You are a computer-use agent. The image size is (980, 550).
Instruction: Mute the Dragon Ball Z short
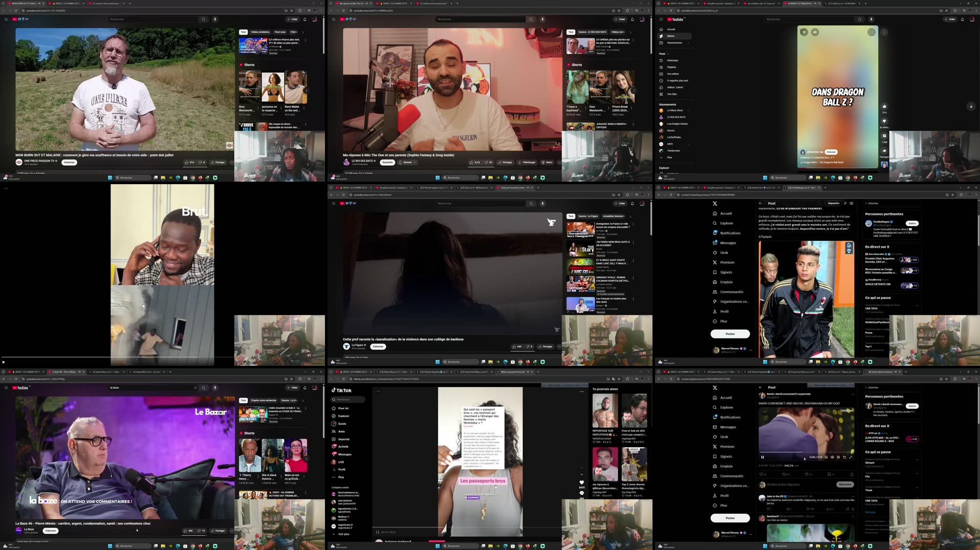[x=815, y=32]
